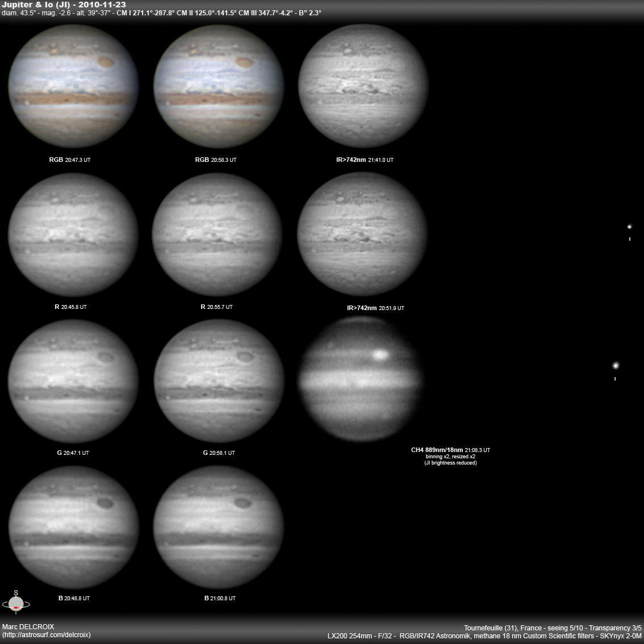644x644 pixels.
Task: Select the IR>742nm 20:51.9 UT image
Action: 362,234
